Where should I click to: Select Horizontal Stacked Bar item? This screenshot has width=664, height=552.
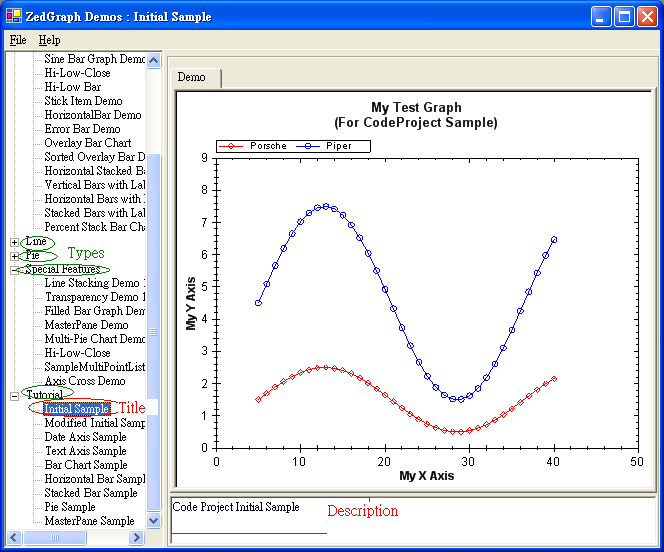point(94,171)
